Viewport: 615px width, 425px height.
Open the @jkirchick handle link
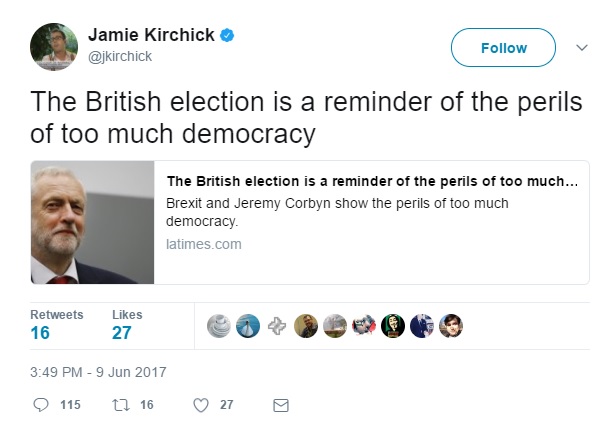120,56
